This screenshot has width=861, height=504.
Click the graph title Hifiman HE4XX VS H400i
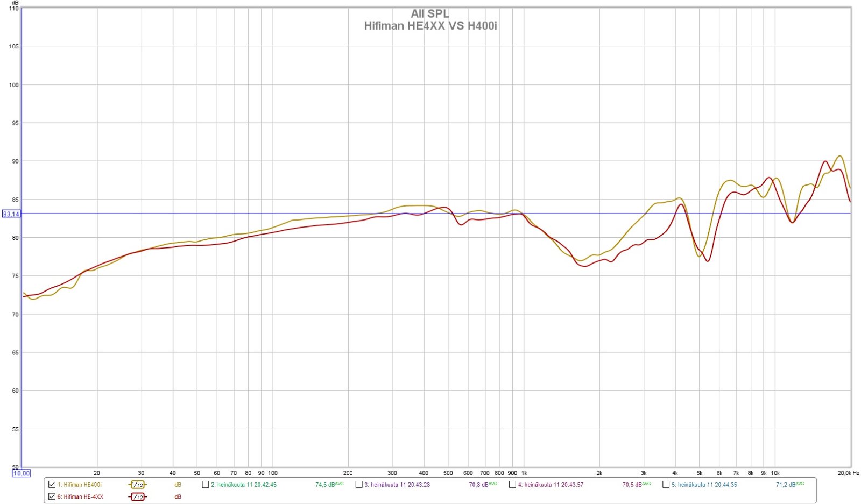(430, 26)
